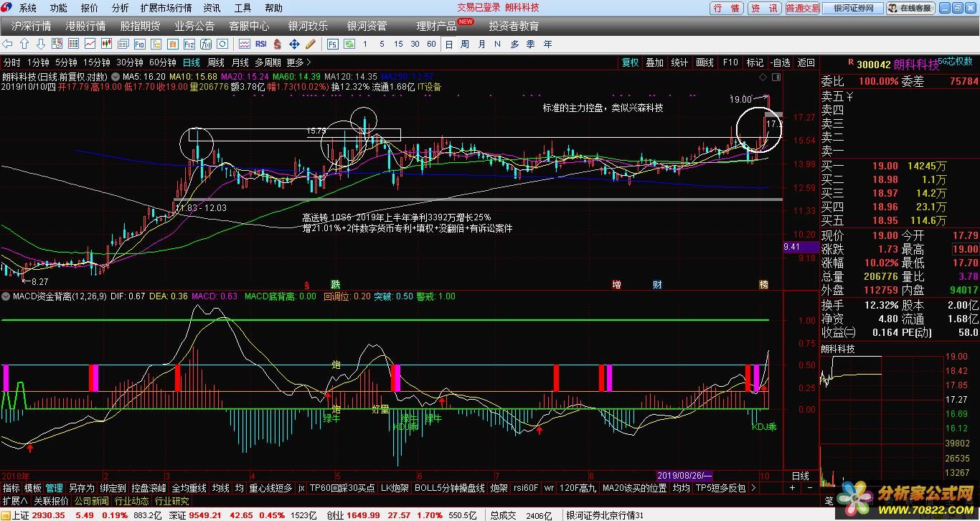
Task: Click the 上证 index value in status bar
Action: (49, 515)
